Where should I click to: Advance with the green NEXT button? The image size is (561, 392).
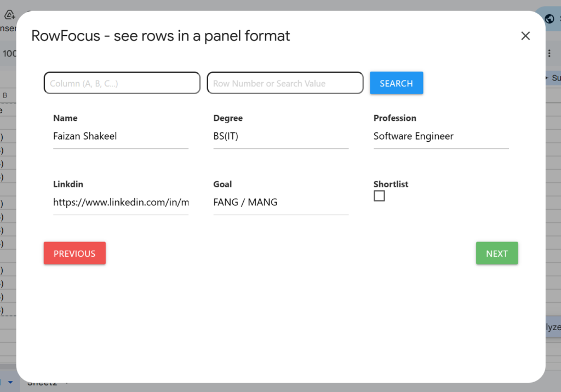[496, 253]
